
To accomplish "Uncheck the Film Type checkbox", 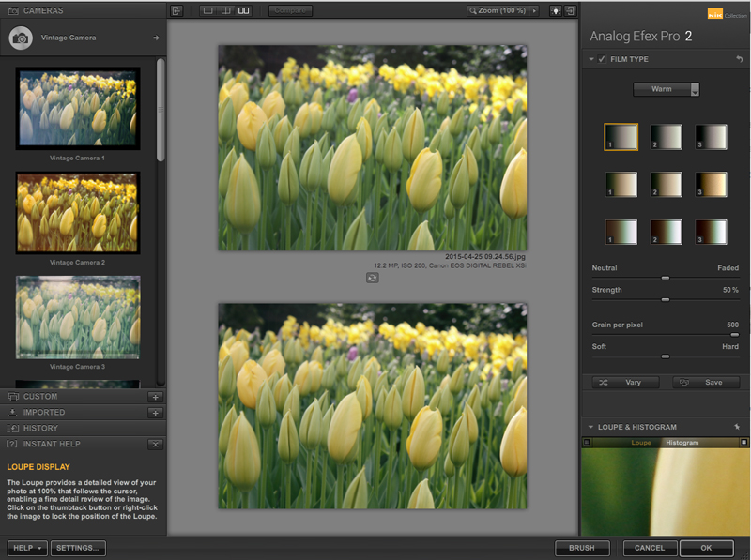I will click(x=602, y=59).
